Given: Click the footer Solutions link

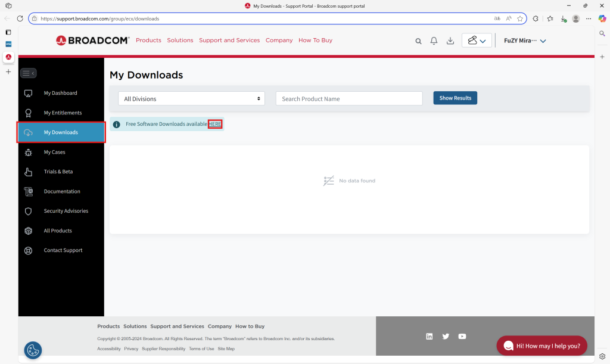Looking at the screenshot, I should [135, 326].
